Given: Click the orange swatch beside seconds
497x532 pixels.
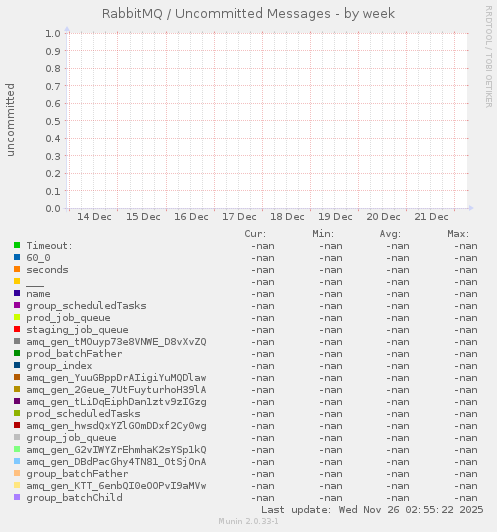Looking at the screenshot, I should pyautogui.click(x=17, y=269).
